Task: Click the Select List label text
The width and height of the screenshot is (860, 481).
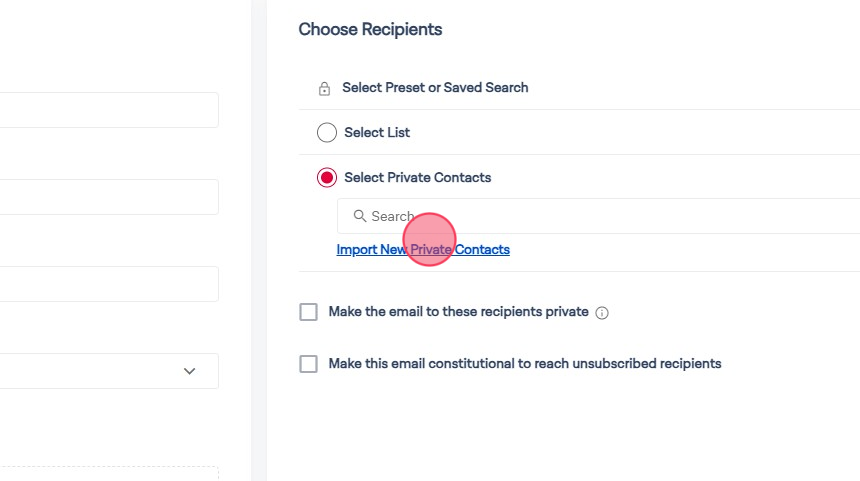Action: pyautogui.click(x=377, y=132)
